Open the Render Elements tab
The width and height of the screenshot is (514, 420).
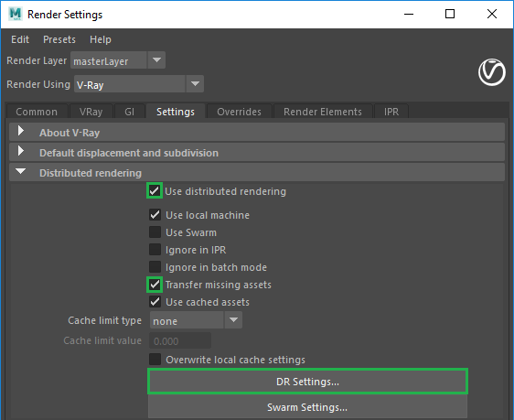[323, 112]
